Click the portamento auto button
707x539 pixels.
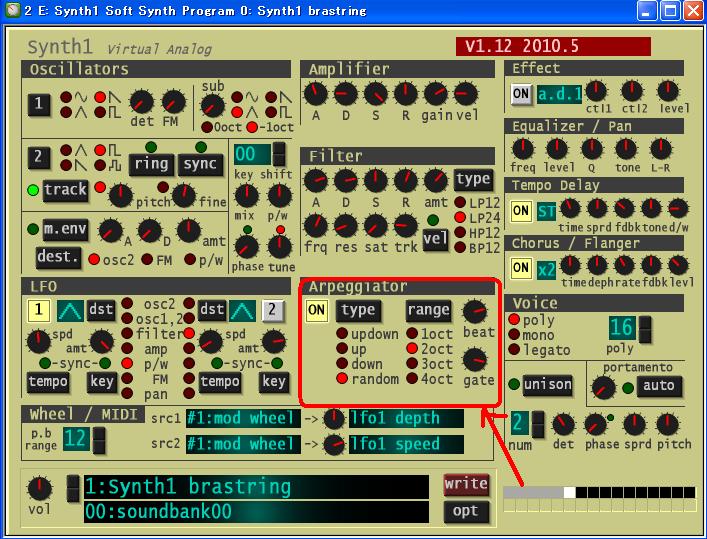tap(659, 386)
